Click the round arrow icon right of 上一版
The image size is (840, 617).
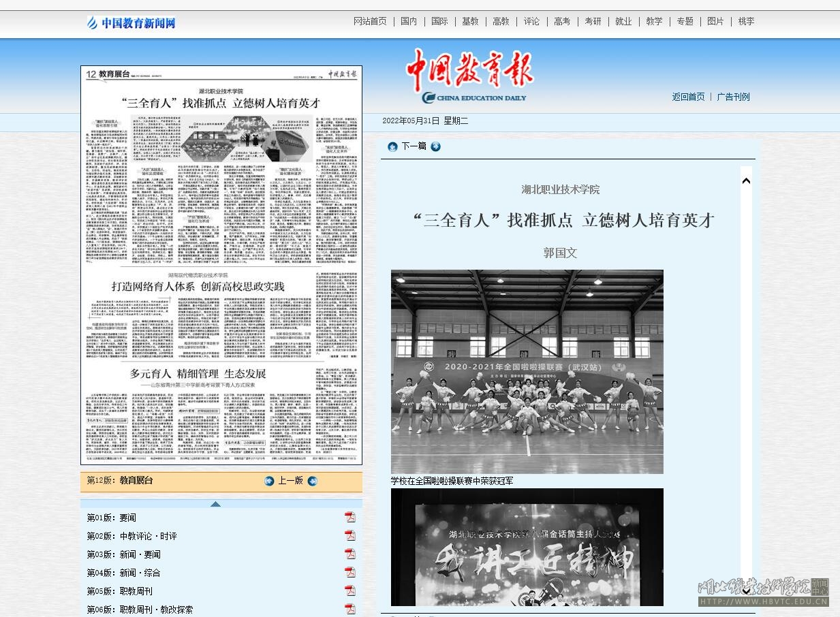(x=313, y=481)
